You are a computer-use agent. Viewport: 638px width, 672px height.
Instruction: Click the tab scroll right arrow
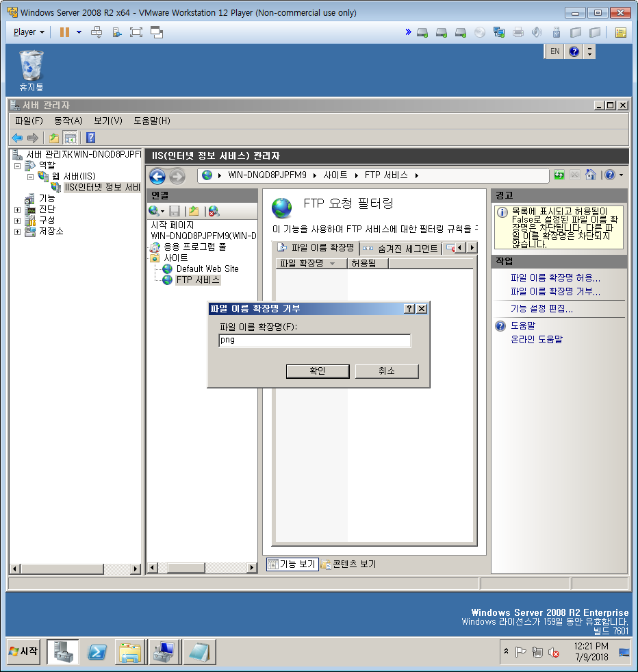click(472, 248)
